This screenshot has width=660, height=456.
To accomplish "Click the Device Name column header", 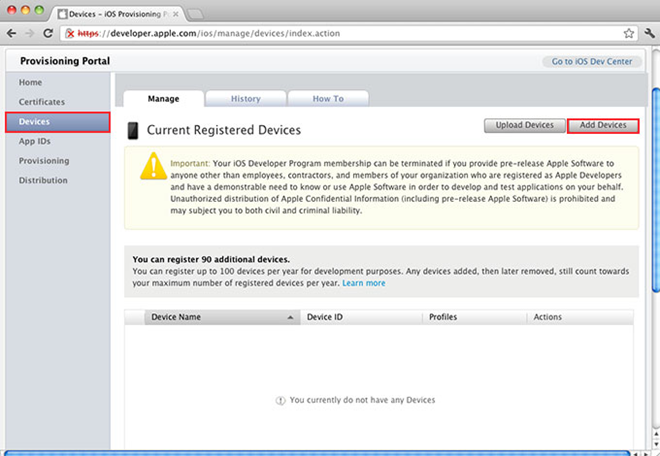I will point(222,317).
